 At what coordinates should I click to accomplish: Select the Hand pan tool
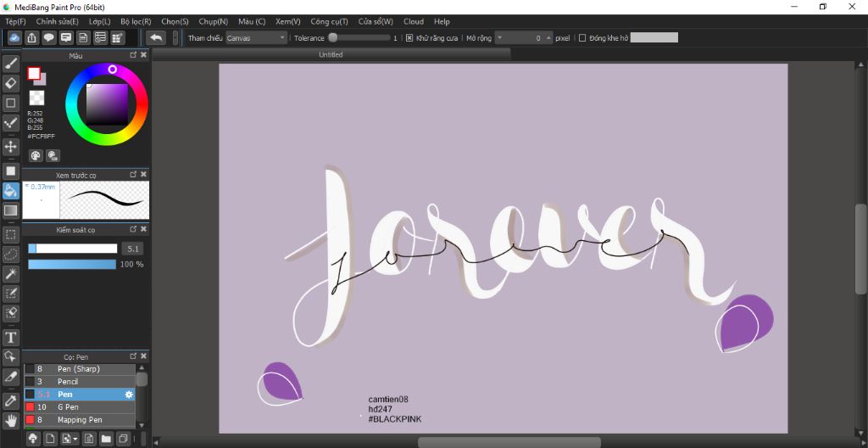pyautogui.click(x=10, y=420)
